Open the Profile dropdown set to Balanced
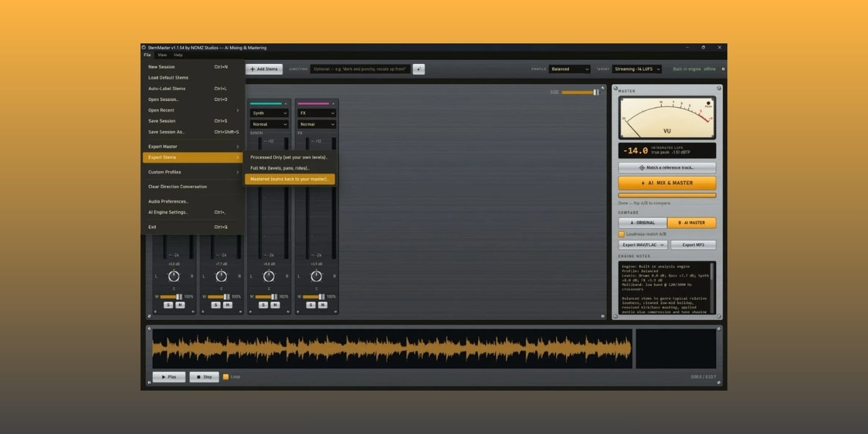 tap(569, 69)
